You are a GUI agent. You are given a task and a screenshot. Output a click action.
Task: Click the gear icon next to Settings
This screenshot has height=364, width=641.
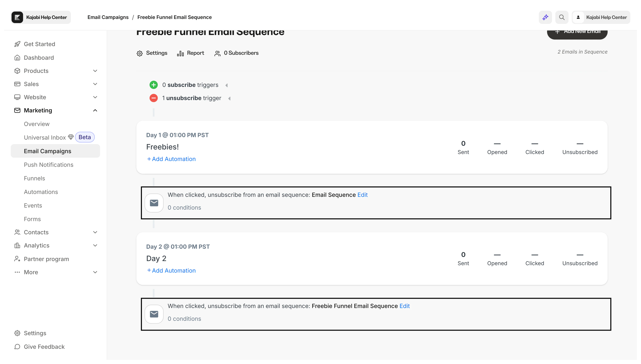(140, 53)
